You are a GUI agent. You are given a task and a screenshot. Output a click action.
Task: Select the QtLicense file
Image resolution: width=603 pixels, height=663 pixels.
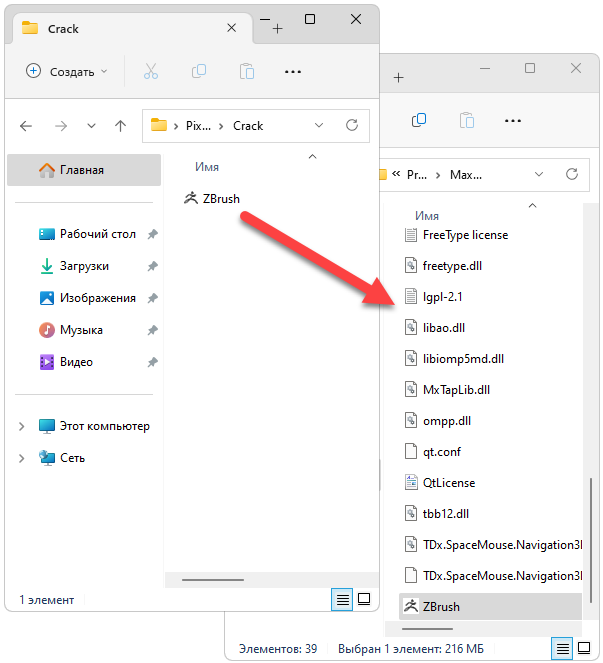(x=440, y=482)
